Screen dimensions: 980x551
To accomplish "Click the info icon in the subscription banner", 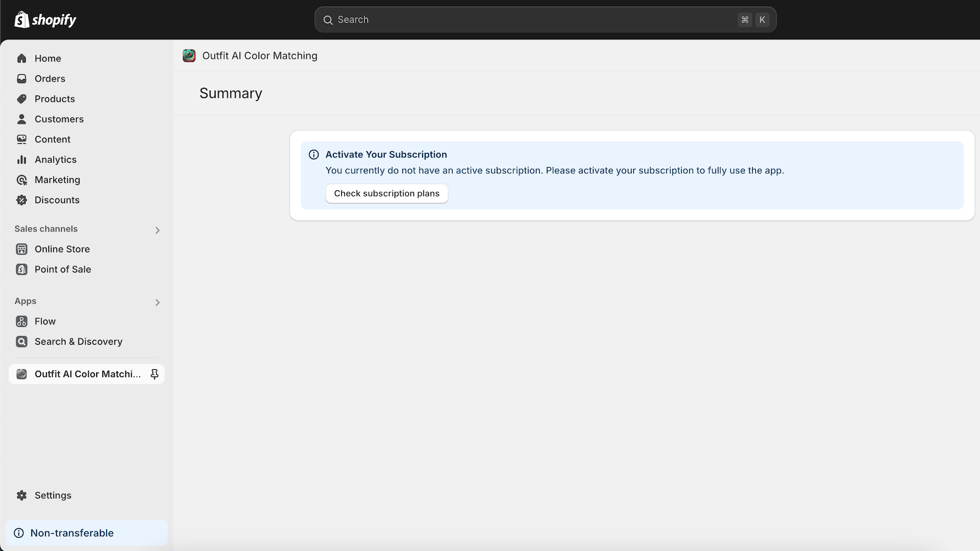I will point(315,154).
